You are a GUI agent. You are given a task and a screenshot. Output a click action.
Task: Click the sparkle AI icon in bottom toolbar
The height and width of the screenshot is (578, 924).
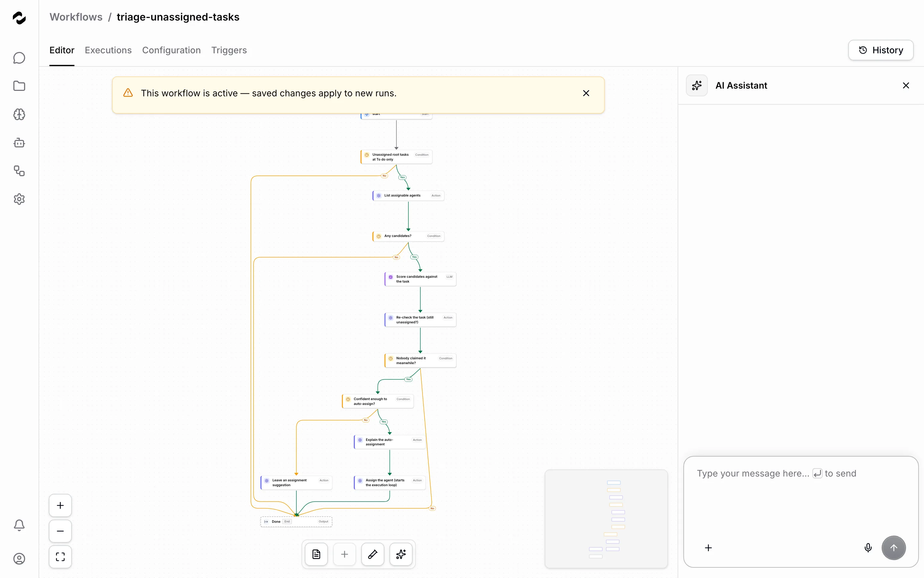401,554
